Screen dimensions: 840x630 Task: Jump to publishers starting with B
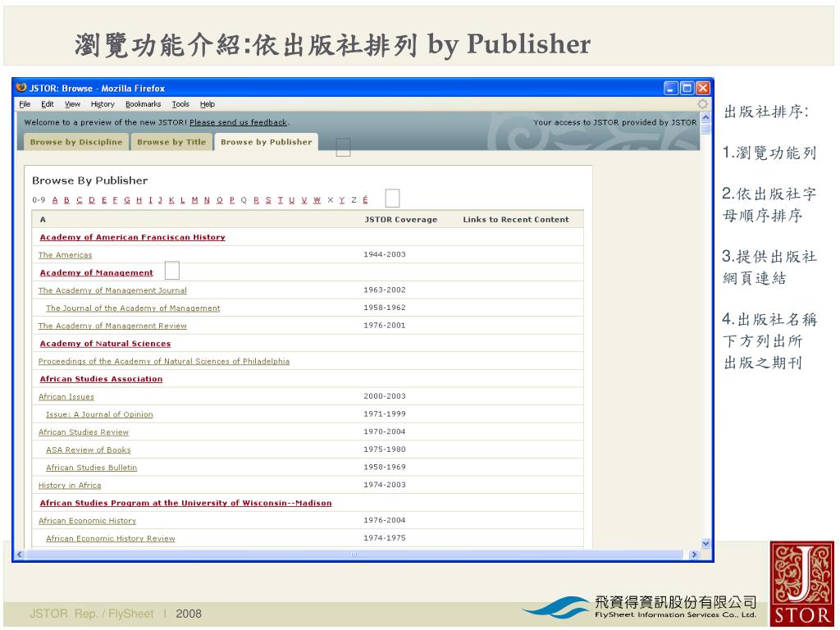click(67, 200)
